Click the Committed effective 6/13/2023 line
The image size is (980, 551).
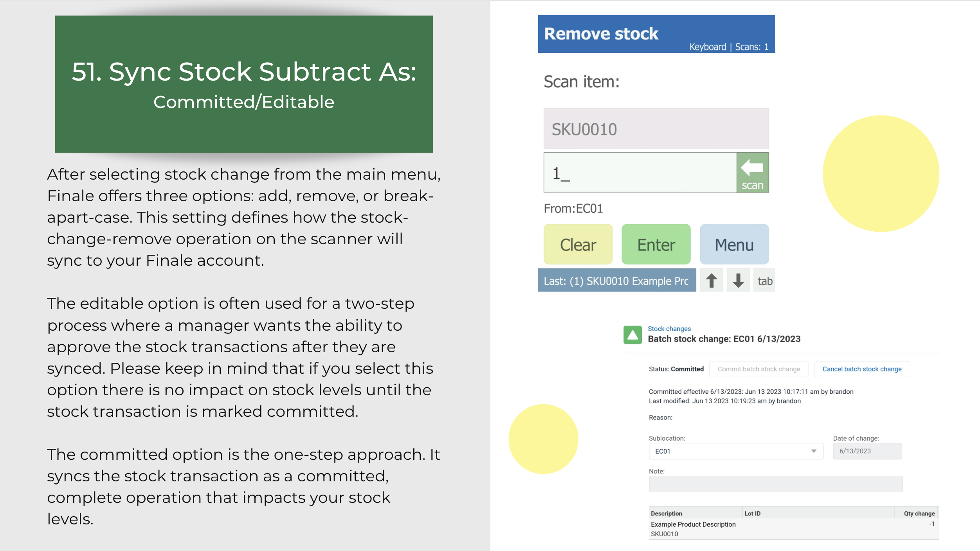tap(751, 391)
